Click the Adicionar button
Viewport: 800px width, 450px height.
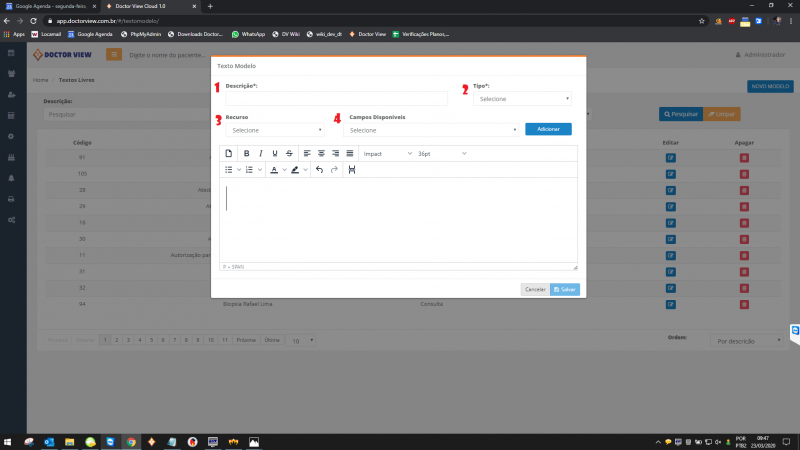(548, 129)
